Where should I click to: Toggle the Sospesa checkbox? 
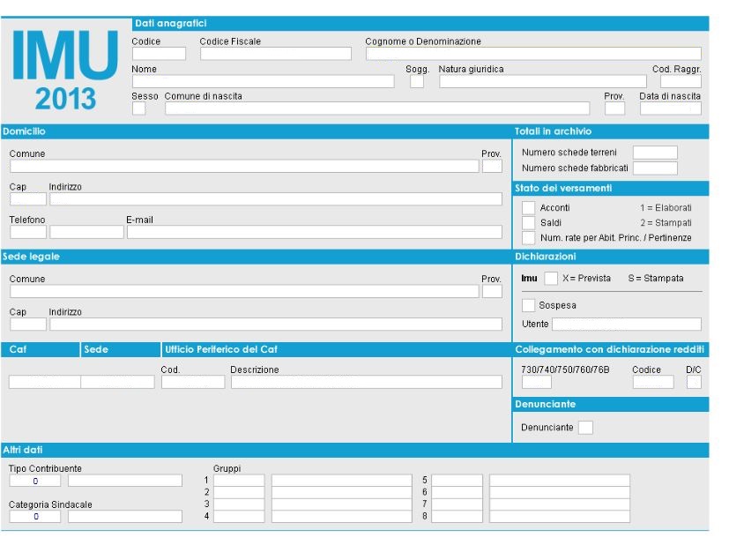[x=528, y=305]
